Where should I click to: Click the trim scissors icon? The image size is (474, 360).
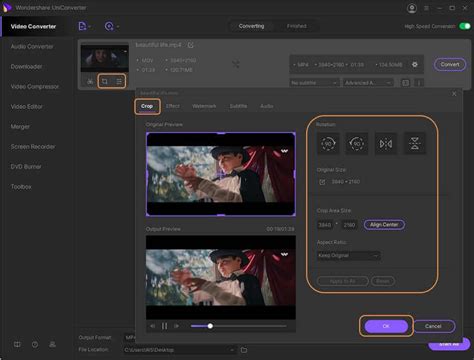(90, 81)
